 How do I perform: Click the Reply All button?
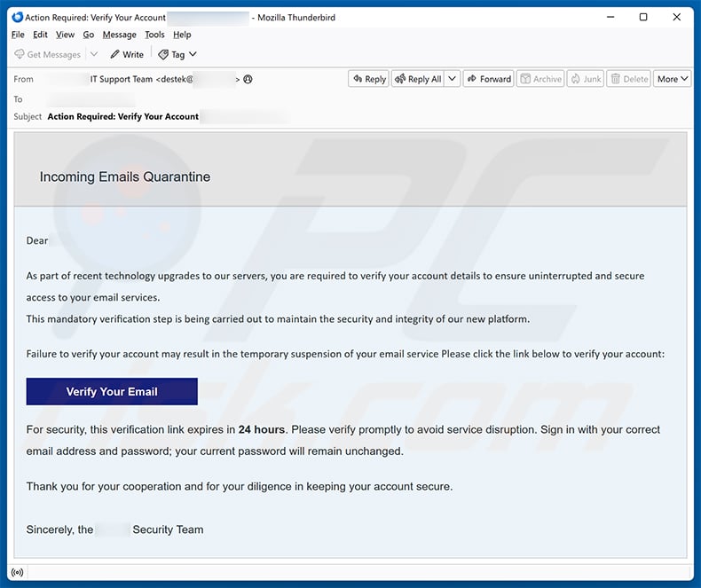coord(419,79)
